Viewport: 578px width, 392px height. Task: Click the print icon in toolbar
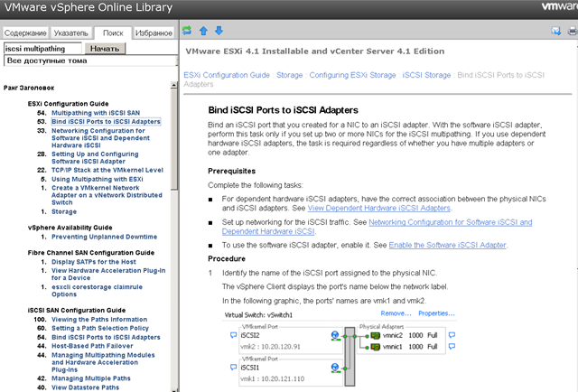(573, 31)
